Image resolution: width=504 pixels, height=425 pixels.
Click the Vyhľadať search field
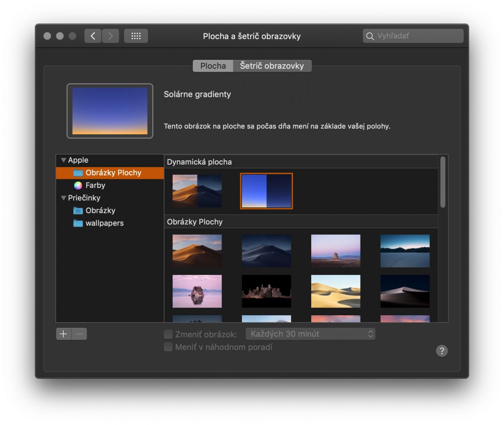413,36
